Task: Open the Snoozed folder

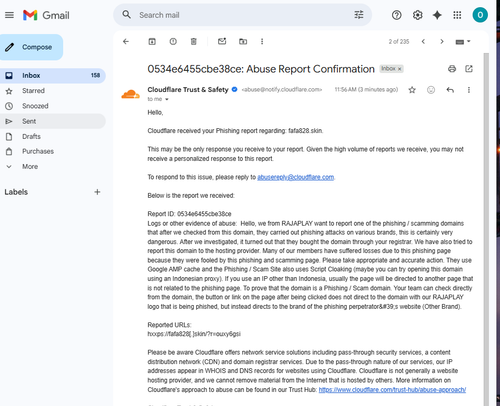Action: [53, 106]
